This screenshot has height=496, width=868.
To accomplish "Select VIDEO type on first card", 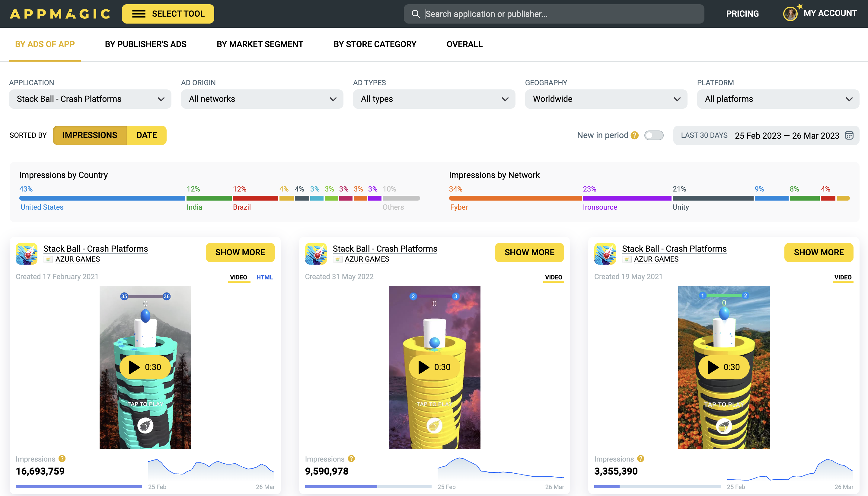I will pos(238,277).
